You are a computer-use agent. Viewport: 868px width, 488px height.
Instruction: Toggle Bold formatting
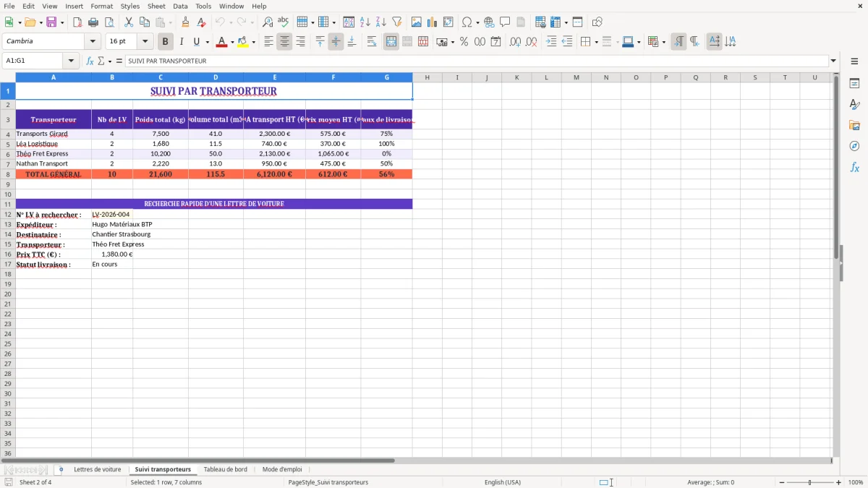coord(166,42)
